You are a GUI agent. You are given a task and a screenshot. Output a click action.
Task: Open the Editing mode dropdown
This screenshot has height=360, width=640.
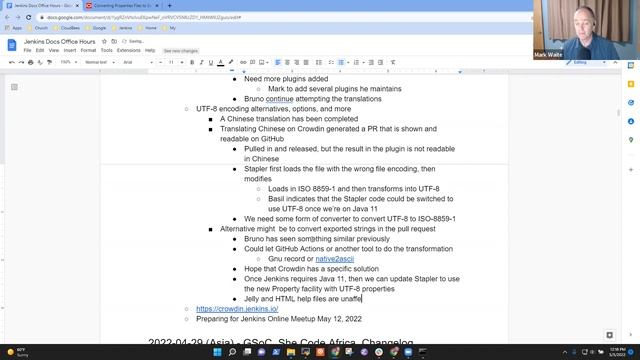click(586, 62)
